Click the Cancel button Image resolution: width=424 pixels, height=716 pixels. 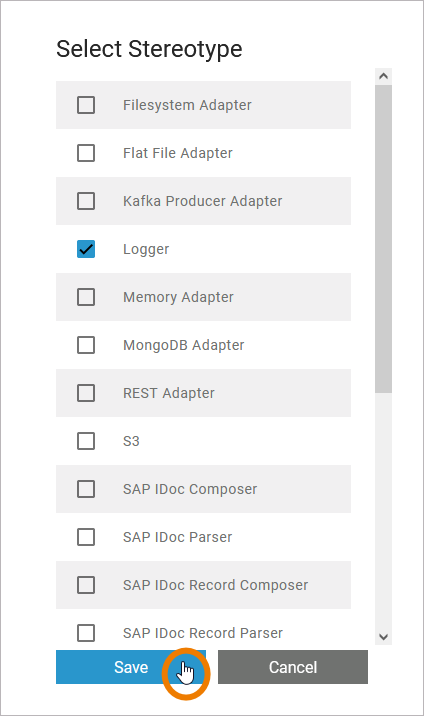pos(293,667)
